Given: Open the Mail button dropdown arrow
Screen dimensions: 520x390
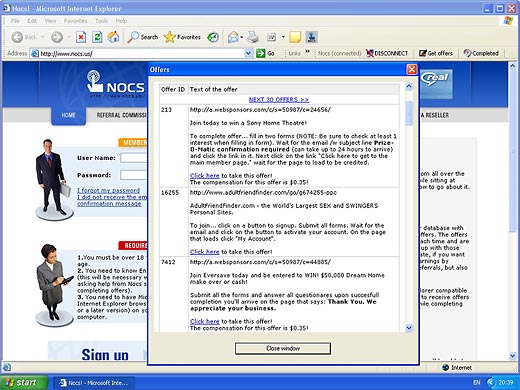Looking at the screenshot, I should (242, 37).
